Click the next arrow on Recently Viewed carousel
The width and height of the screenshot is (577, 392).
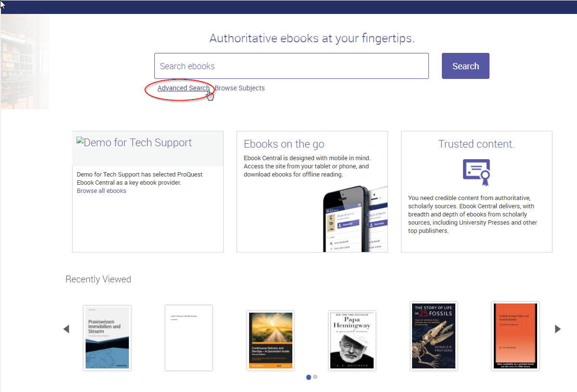point(558,329)
